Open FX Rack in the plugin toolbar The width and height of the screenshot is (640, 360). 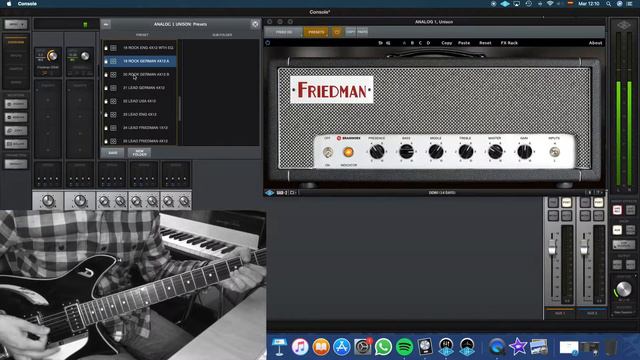[509, 43]
